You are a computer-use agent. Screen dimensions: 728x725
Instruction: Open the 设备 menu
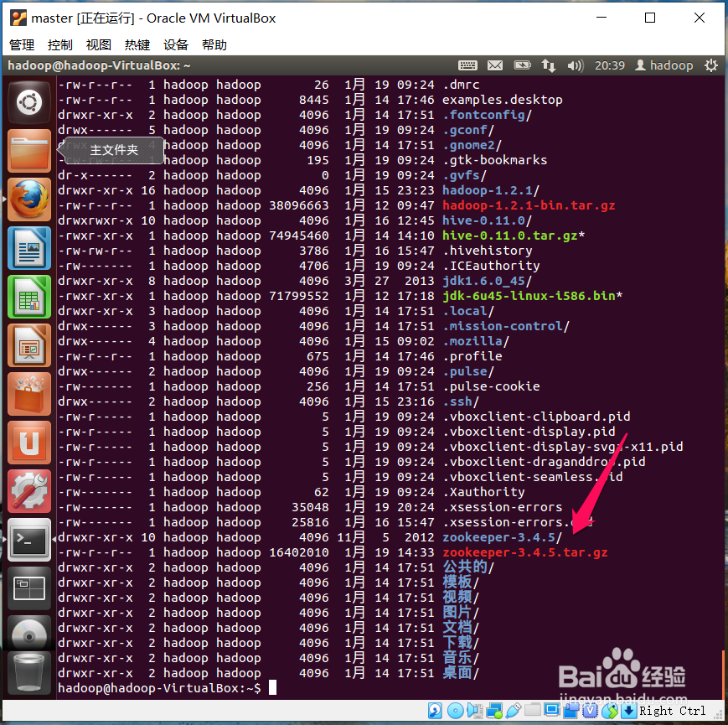pos(176,45)
